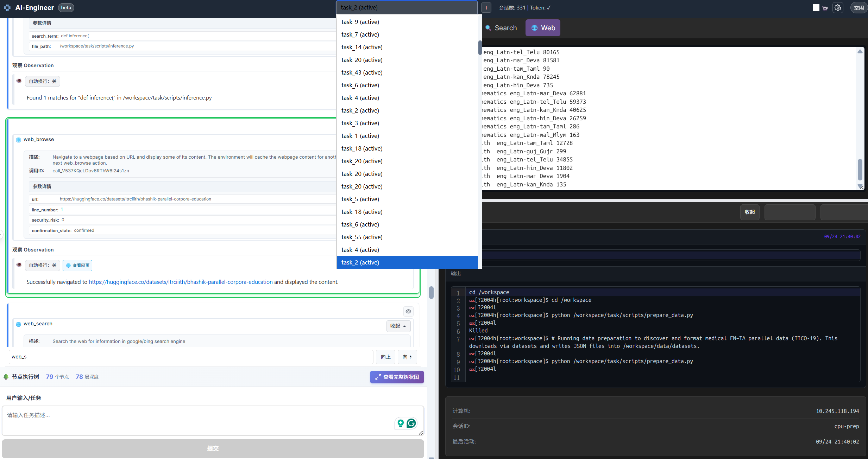Click 查看完整树状图 button
This screenshot has width=868, height=459.
coord(397,377)
